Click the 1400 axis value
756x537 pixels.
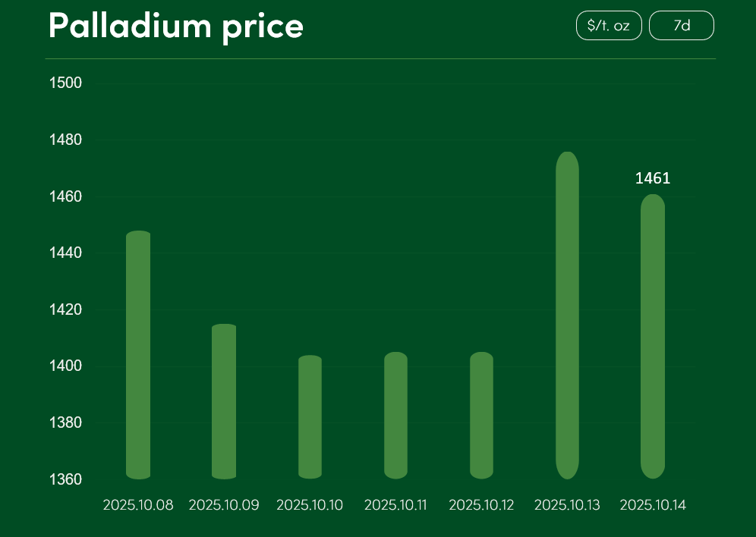pos(65,366)
